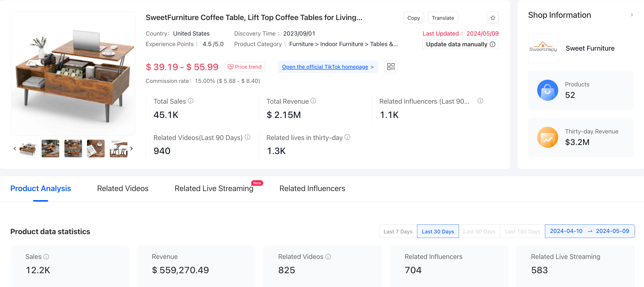644x287 pixels.
Task: Switch to Related Videos tab
Action: [123, 188]
